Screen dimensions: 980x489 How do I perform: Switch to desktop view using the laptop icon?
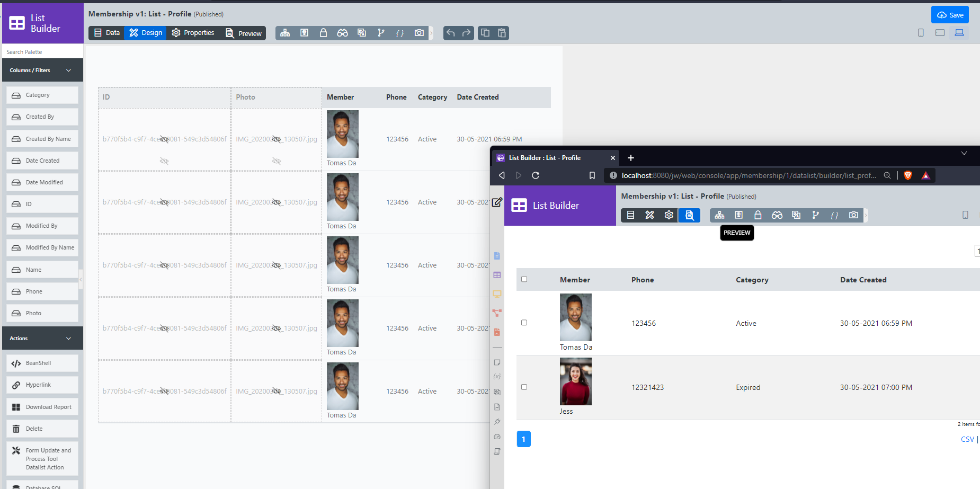959,33
